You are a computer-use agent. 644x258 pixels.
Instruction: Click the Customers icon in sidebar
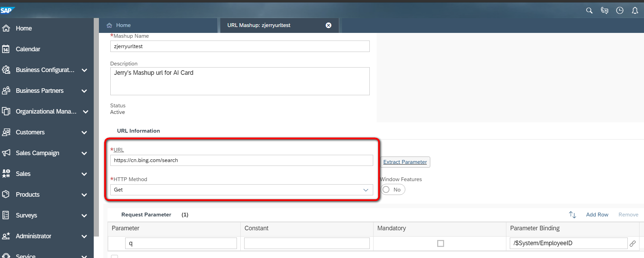click(x=6, y=132)
